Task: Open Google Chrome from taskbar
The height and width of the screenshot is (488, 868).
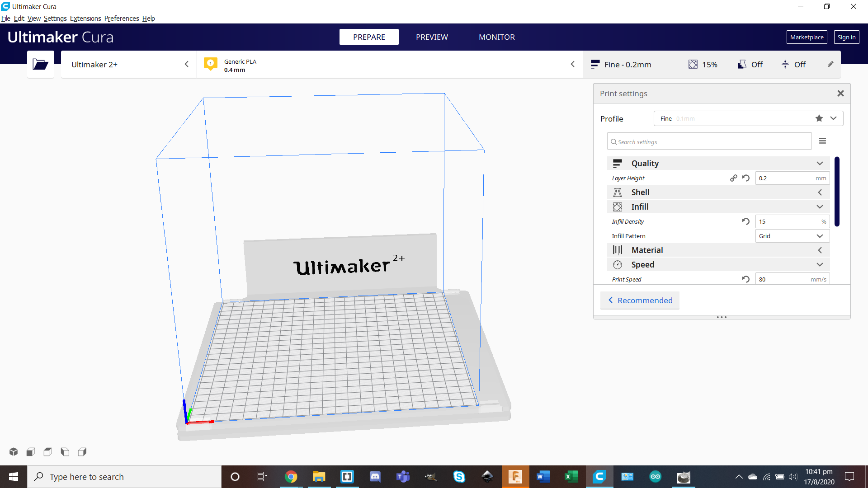Action: 291,477
